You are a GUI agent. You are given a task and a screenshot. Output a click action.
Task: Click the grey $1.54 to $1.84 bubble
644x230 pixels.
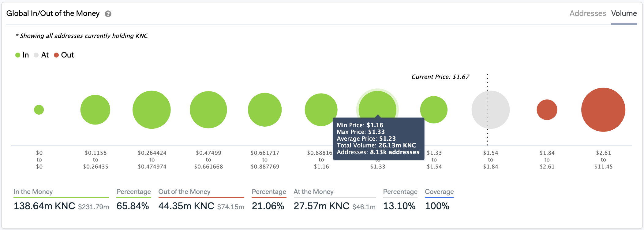tap(491, 110)
